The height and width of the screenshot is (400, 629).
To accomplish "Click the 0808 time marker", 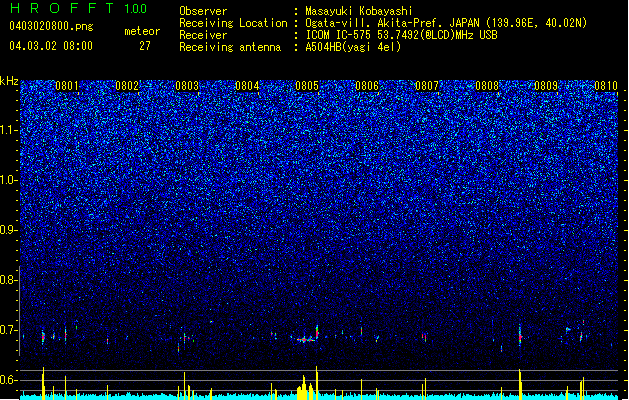I will 487,86.
